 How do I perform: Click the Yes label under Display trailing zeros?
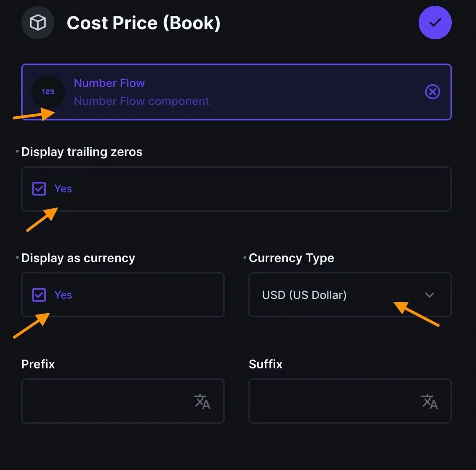pyautogui.click(x=63, y=189)
